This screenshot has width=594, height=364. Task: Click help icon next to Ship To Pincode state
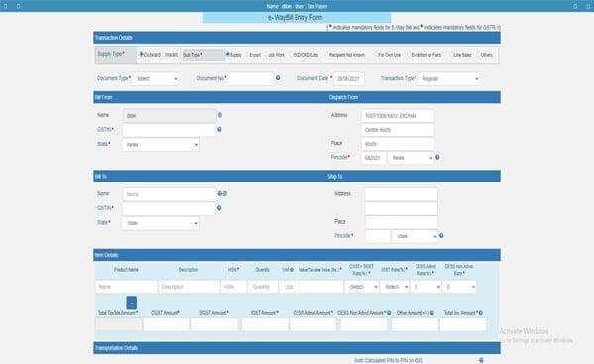click(441, 236)
